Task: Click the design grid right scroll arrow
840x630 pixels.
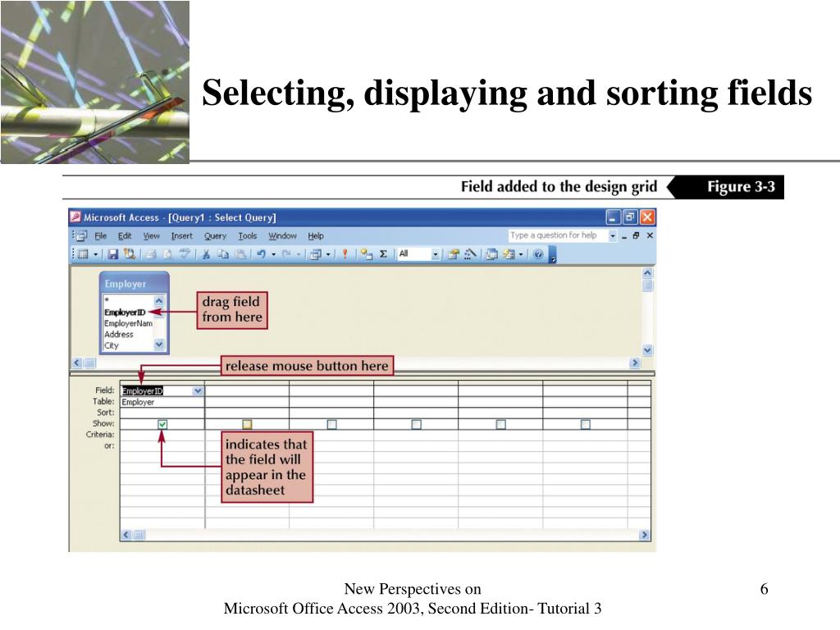Action: [644, 535]
